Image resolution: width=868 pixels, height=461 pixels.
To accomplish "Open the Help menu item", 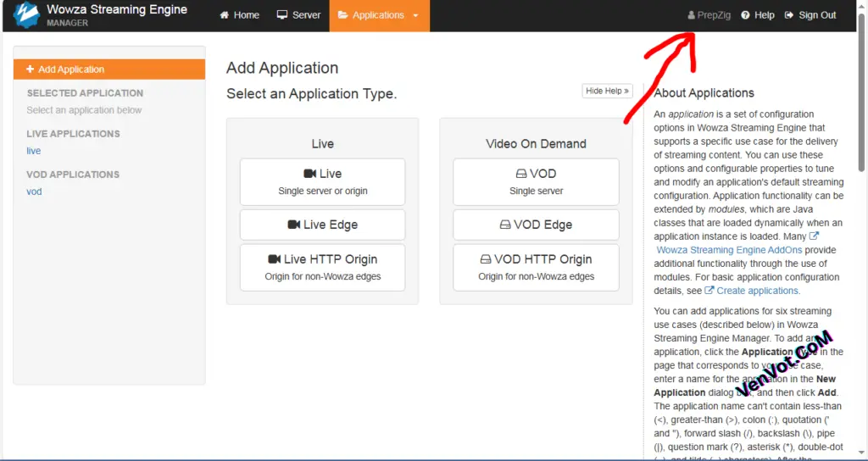I will [x=758, y=15].
